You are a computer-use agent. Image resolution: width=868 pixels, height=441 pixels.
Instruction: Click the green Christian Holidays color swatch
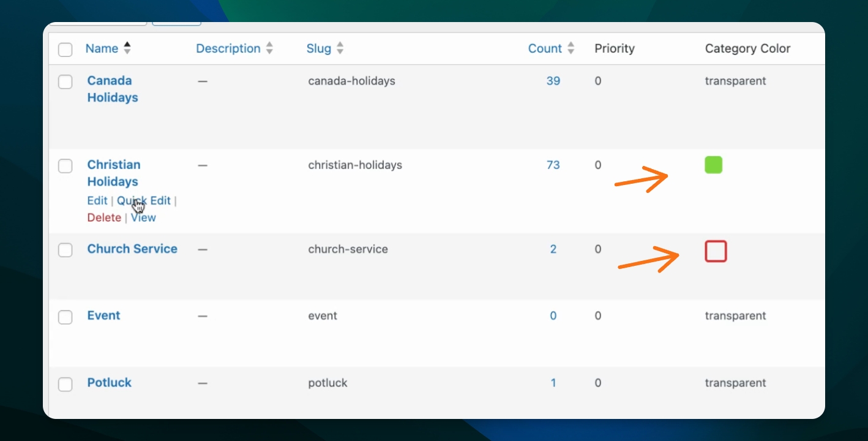(x=714, y=165)
